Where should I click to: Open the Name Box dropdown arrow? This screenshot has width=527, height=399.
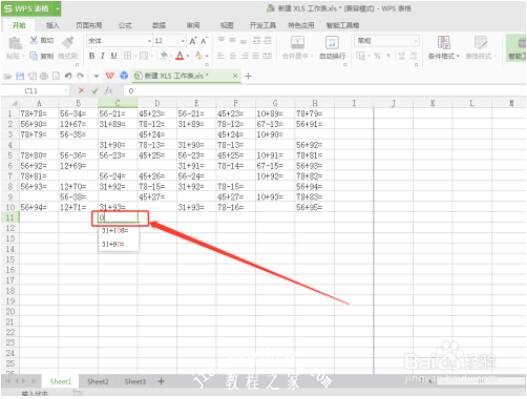pyautogui.click(x=66, y=91)
